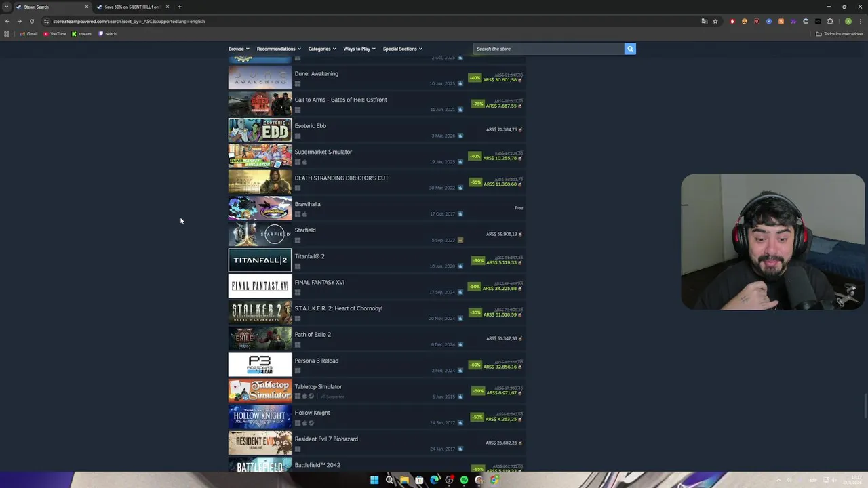Image resolution: width=868 pixels, height=488 pixels.
Task: Open DEATH STRANDING DIRECTOR'S CUT listing
Action: click(x=376, y=182)
